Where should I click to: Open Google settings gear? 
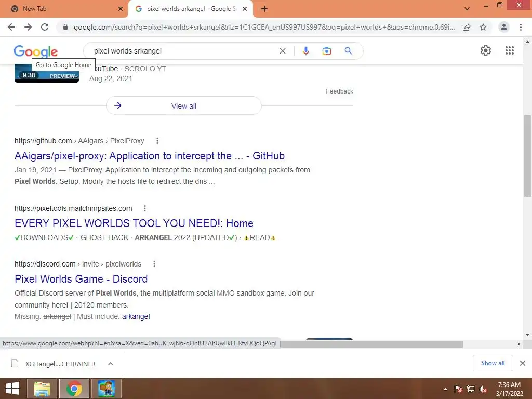486,50
